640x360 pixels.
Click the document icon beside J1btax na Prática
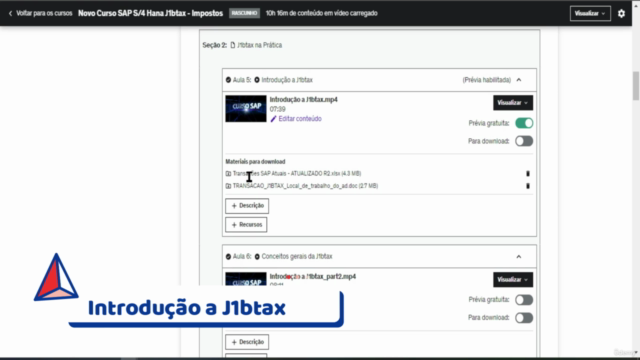(x=233, y=45)
